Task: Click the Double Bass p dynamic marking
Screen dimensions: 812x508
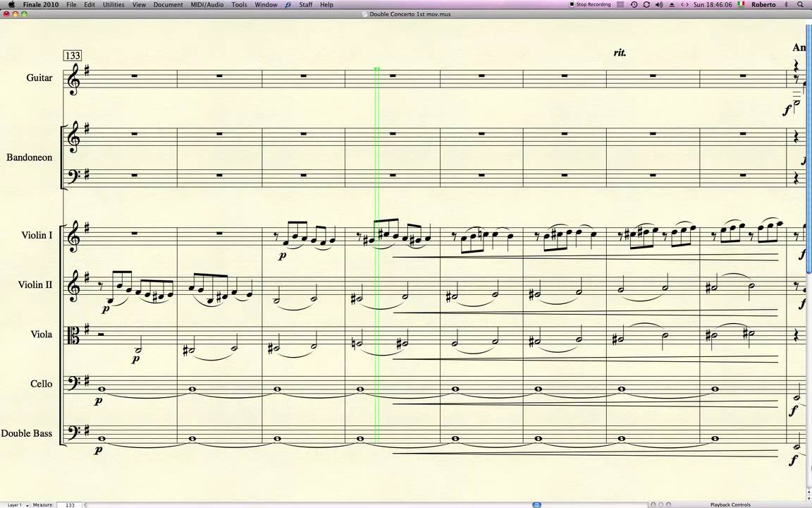Action: (x=99, y=450)
